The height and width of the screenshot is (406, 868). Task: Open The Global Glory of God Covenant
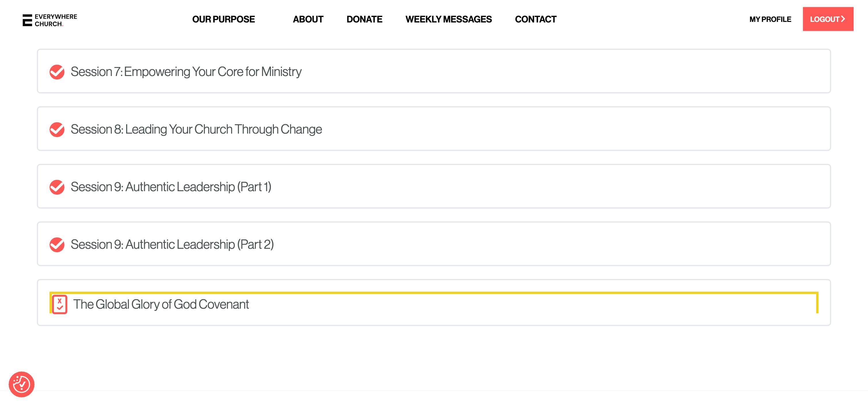click(161, 305)
